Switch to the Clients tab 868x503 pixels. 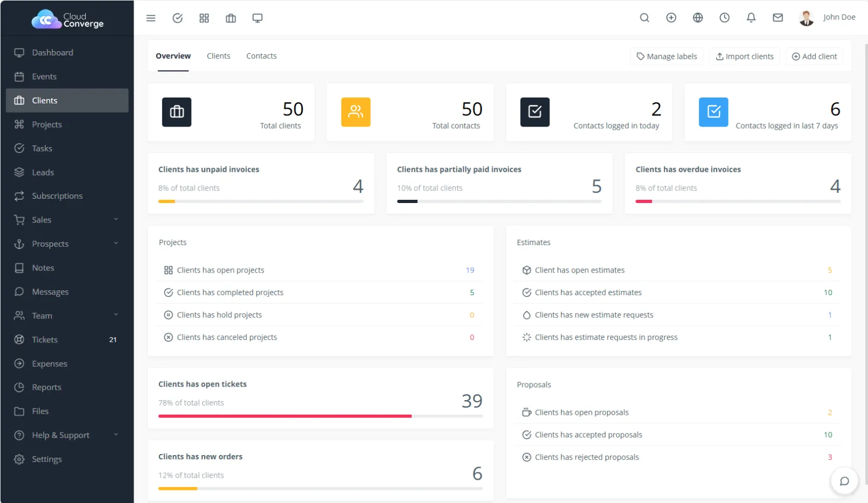pos(218,56)
